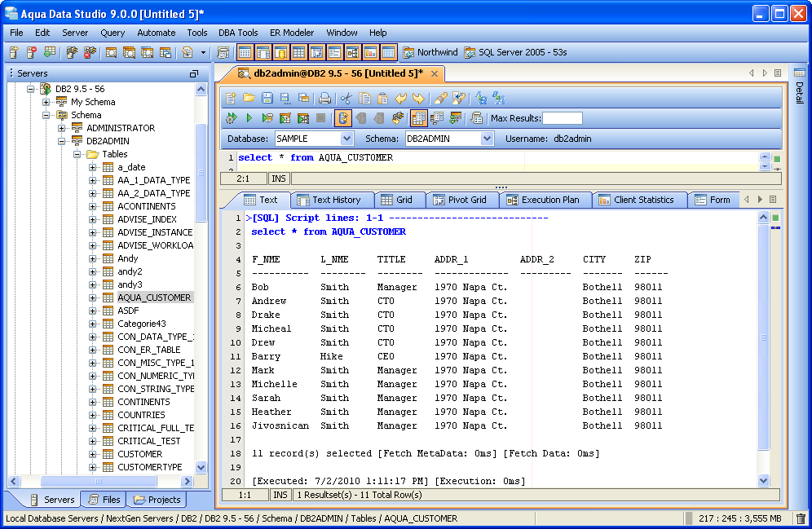
Task: Click the Execute (green play) icon
Action: pyautogui.click(x=249, y=118)
